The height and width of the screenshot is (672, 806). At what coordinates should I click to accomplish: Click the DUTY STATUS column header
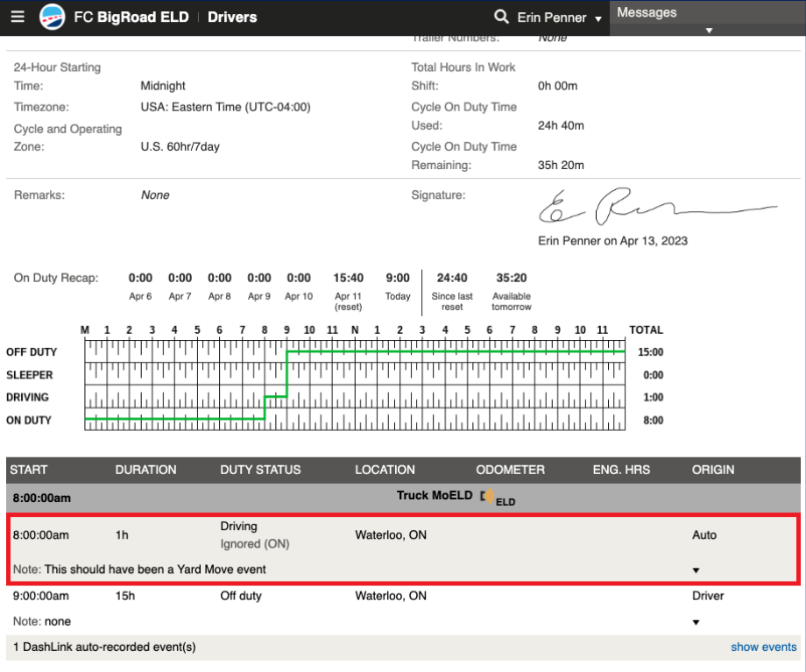click(260, 470)
